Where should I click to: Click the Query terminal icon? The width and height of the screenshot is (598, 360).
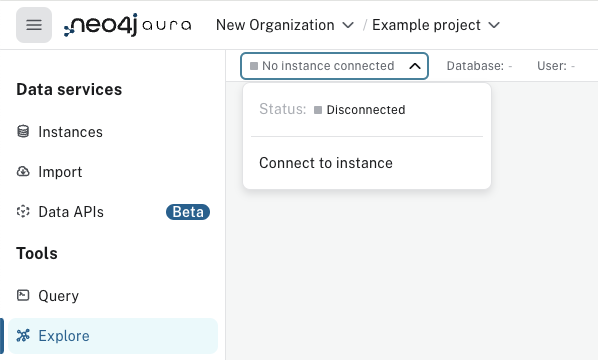23,295
